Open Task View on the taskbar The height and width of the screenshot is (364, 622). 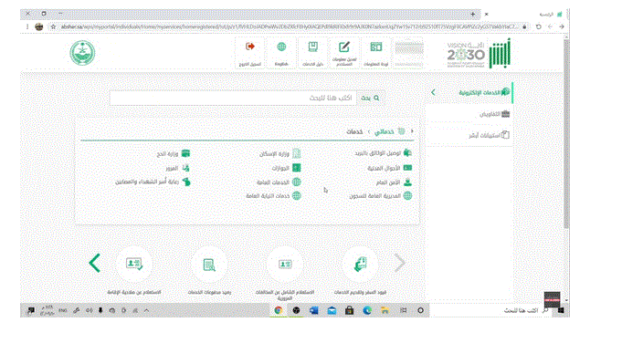pos(403,310)
